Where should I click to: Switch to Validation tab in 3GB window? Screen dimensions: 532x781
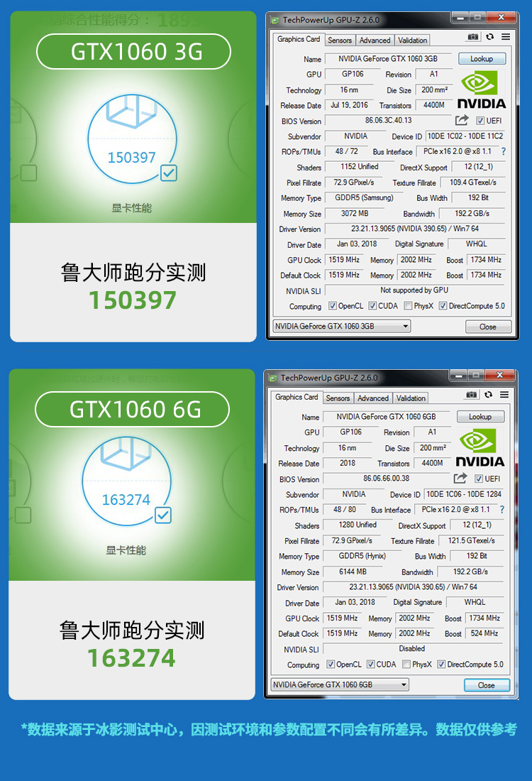pyautogui.click(x=412, y=40)
